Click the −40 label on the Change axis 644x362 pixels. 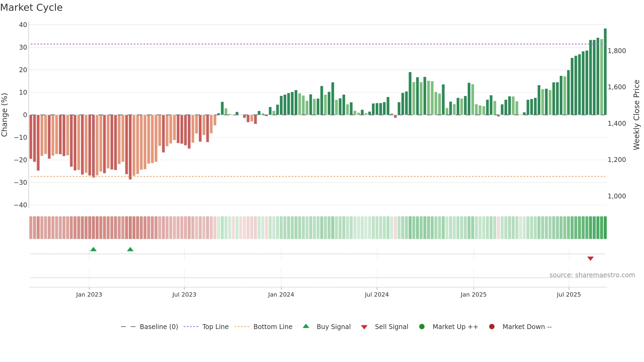click(x=21, y=205)
